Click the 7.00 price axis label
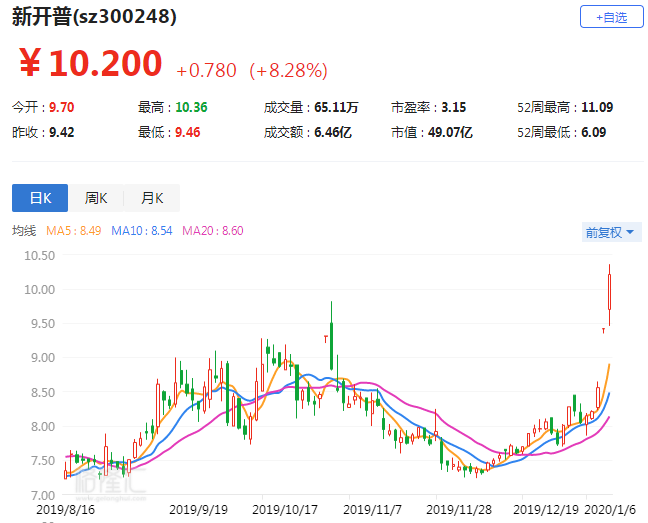648x523 pixels. (x=43, y=495)
